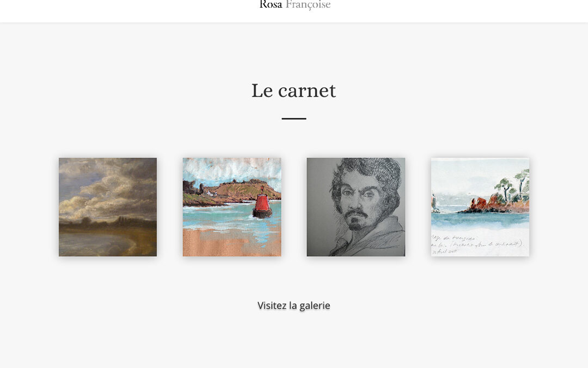Click the moustache of the sketched man
The height and width of the screenshot is (368, 588).
pyautogui.click(x=356, y=213)
